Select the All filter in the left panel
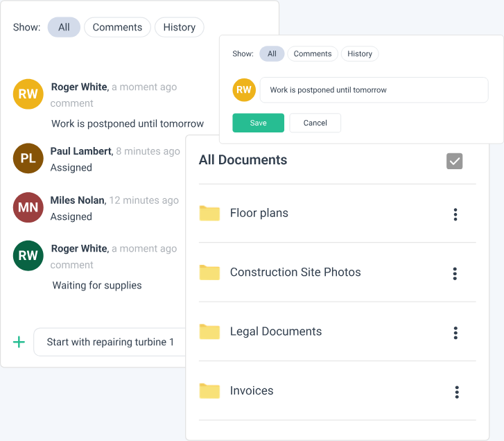504x441 pixels. point(64,27)
